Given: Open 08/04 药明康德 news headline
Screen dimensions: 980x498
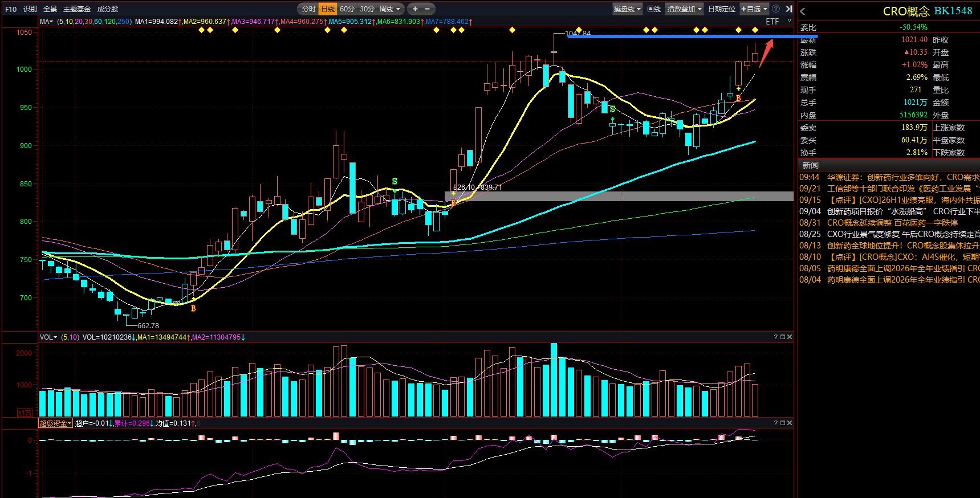Looking at the screenshot, I should [x=889, y=280].
